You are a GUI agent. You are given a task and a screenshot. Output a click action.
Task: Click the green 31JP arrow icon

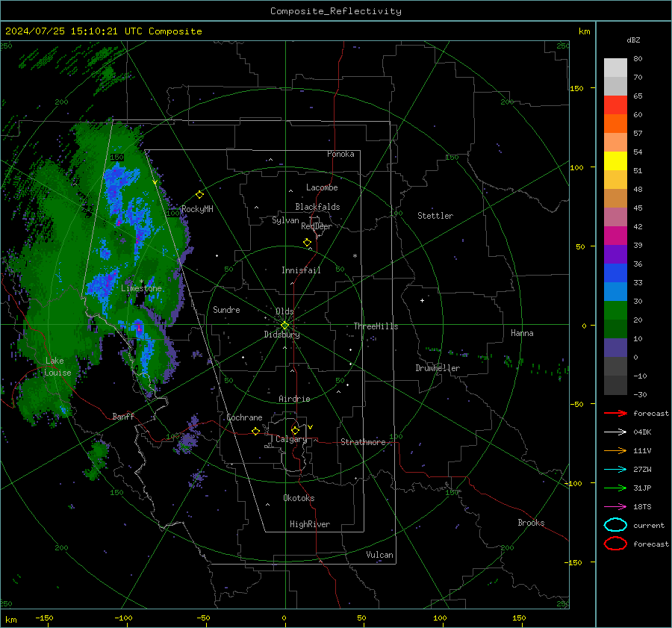(615, 488)
